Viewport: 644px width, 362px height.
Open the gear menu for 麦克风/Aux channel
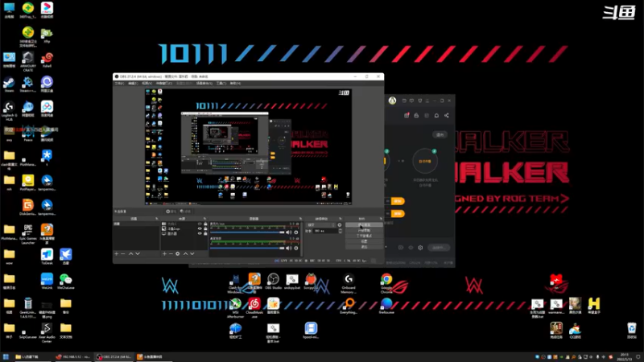[x=296, y=232]
